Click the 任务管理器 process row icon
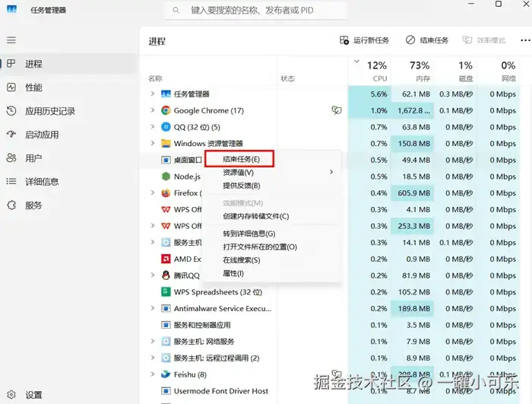 (166, 94)
